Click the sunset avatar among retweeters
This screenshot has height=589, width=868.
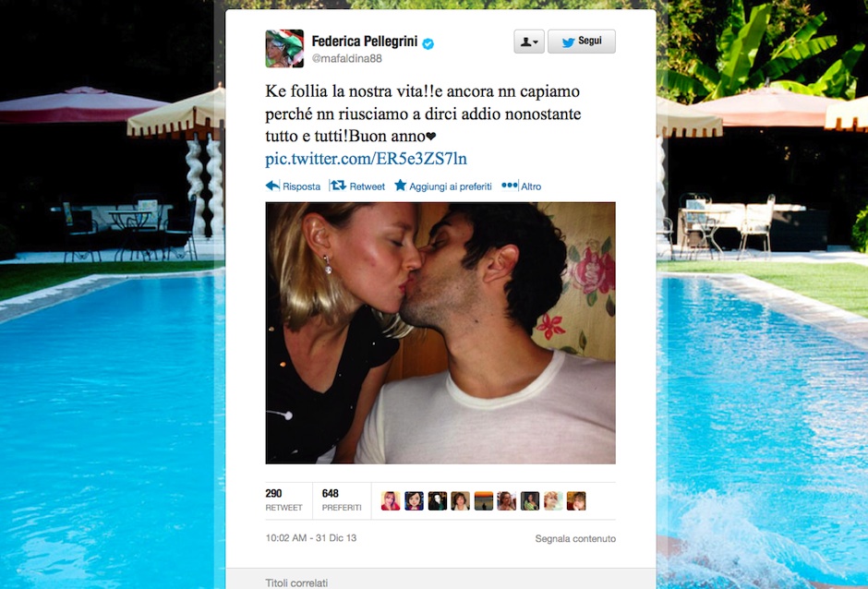click(484, 501)
